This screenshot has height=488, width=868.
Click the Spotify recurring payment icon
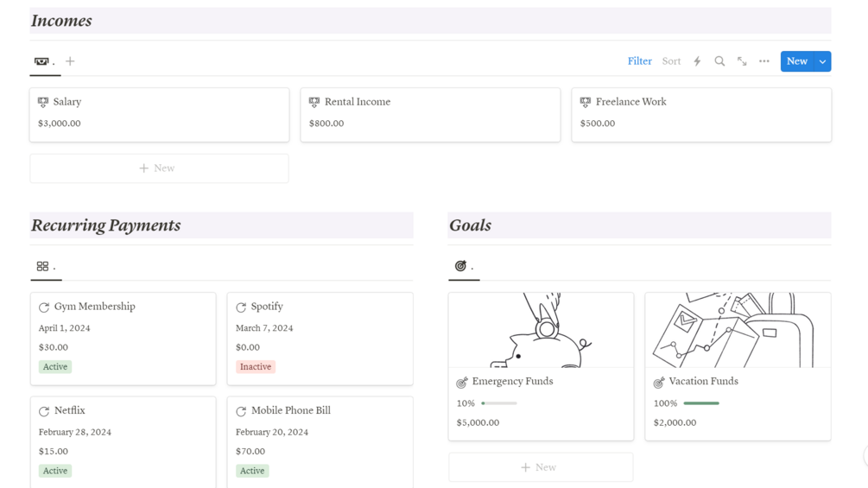pos(241,307)
